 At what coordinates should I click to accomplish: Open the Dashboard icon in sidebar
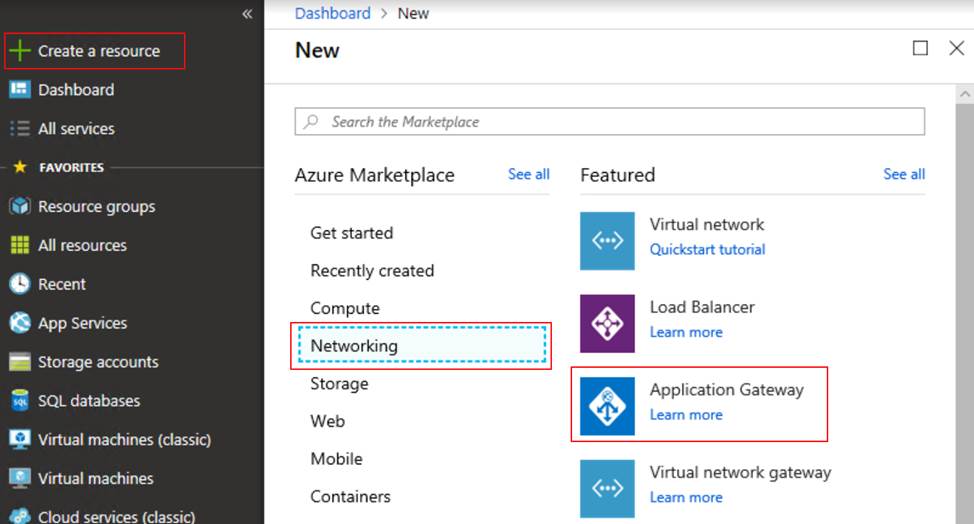point(20,89)
